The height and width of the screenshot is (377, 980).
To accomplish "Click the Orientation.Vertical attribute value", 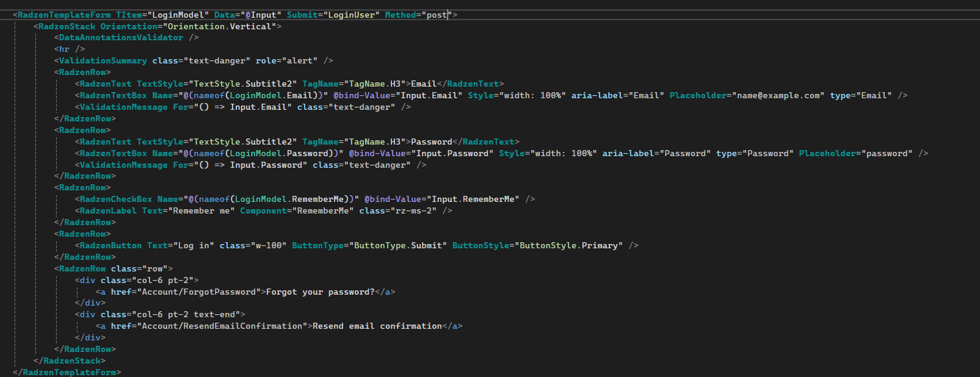I will (219, 26).
